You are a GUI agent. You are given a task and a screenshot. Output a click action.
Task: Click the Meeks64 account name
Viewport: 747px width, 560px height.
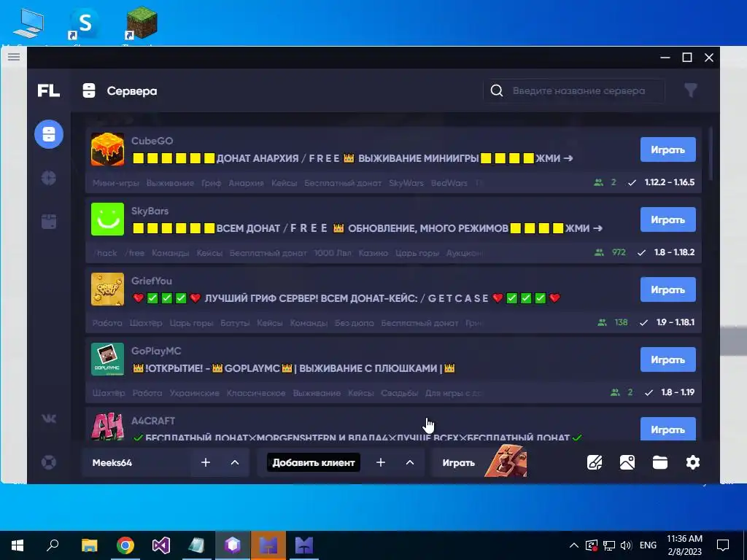[112, 463]
